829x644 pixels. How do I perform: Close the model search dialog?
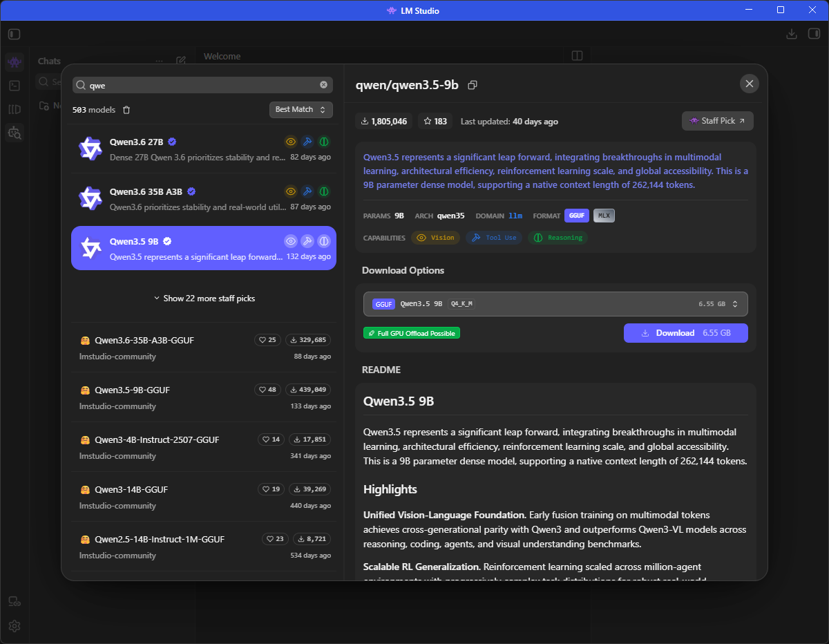point(750,84)
